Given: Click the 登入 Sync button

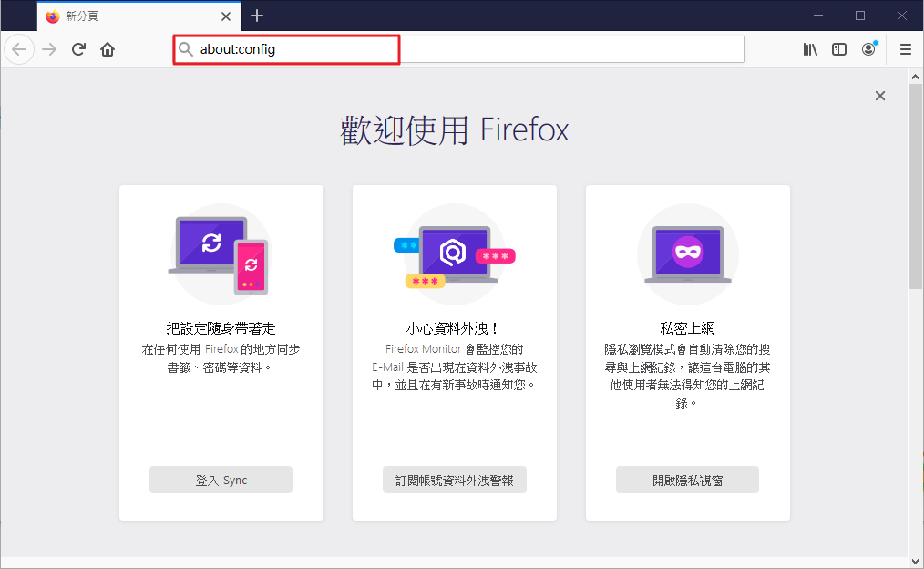Looking at the screenshot, I should (221, 480).
